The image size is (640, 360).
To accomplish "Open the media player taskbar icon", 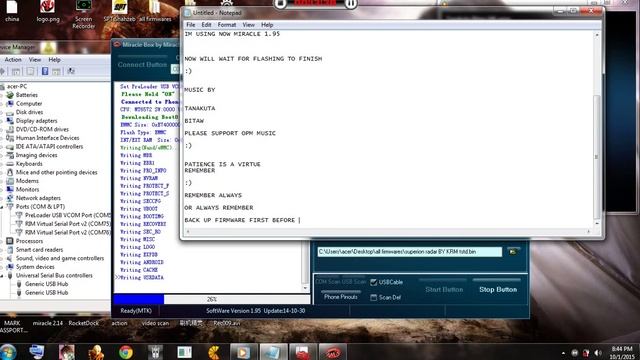I will pyautogui.click(x=242, y=352).
